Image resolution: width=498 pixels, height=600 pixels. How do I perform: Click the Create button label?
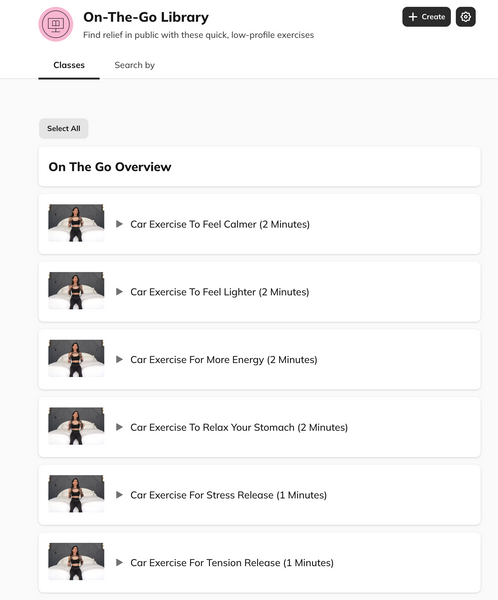433,17
